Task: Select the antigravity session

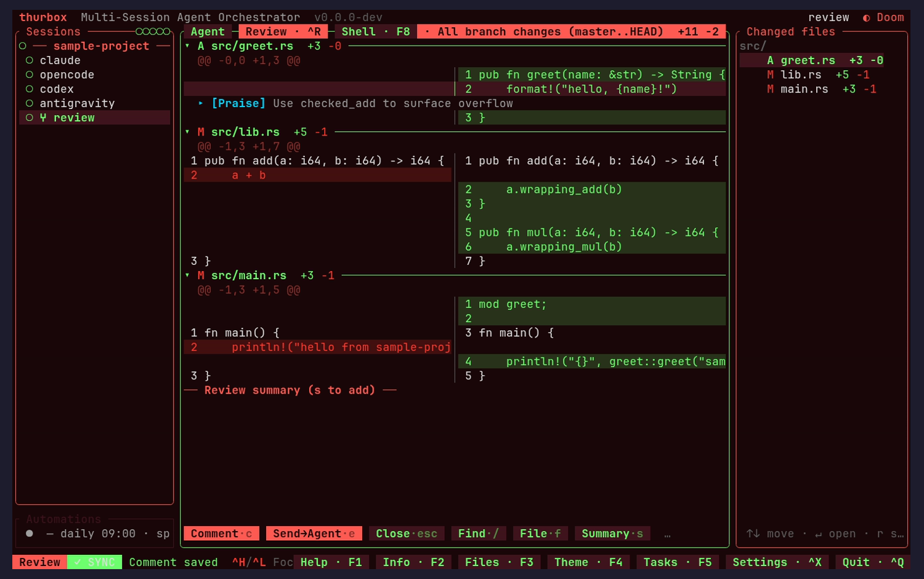Action: [x=95, y=103]
